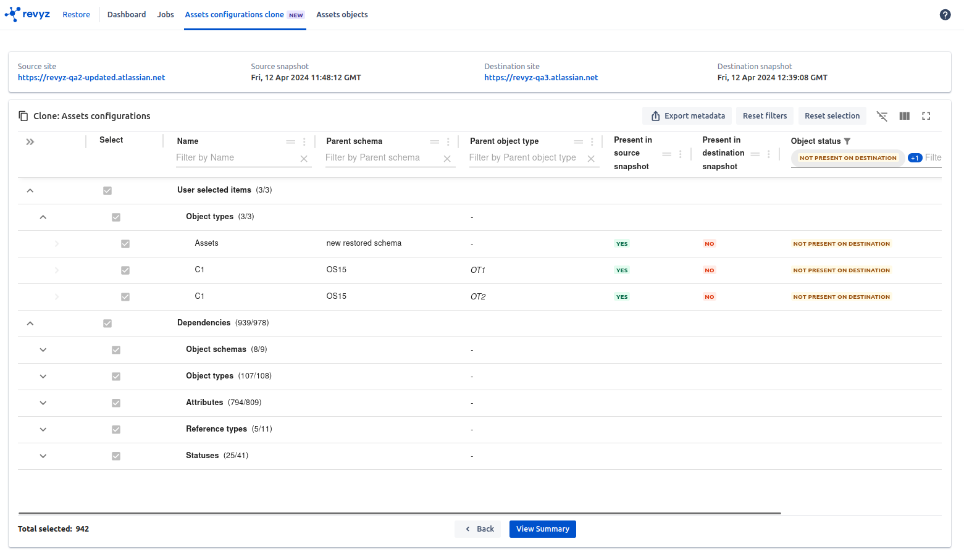The height and width of the screenshot is (560, 964).
Task: Click destination snapshot column drag handle
Action: point(755,154)
